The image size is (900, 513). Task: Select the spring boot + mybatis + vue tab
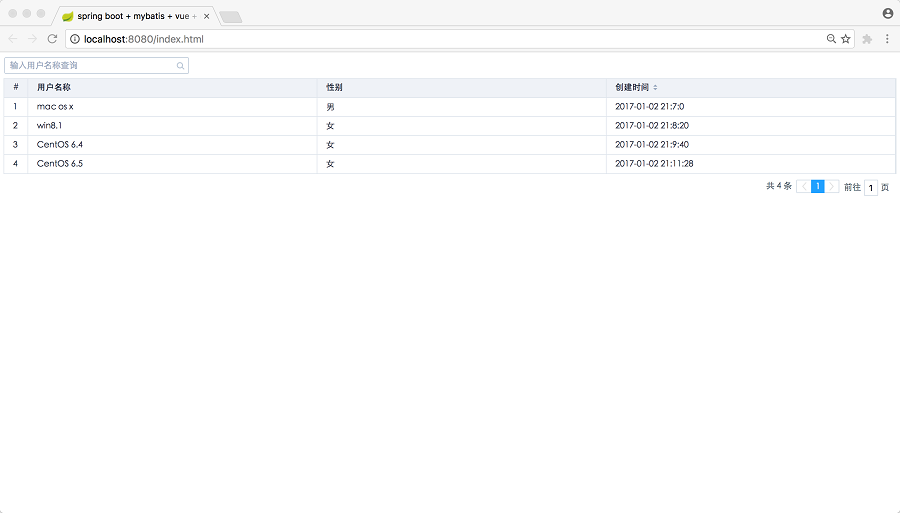[130, 16]
